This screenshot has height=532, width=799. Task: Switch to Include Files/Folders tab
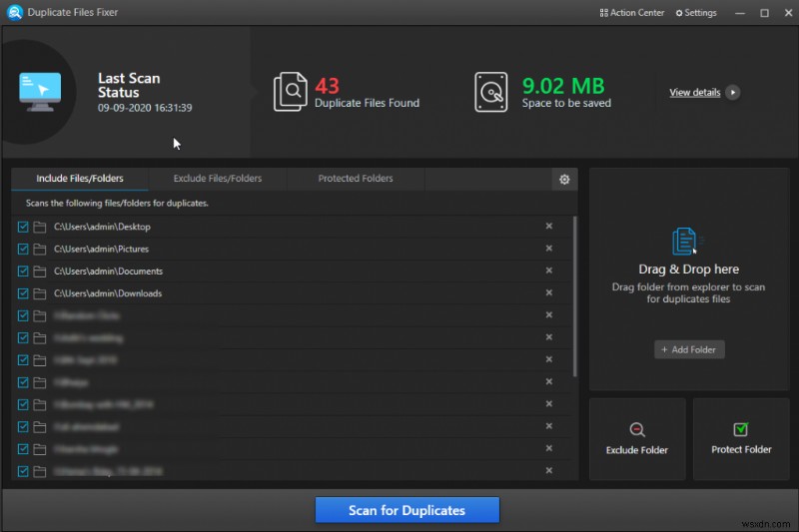(80, 179)
